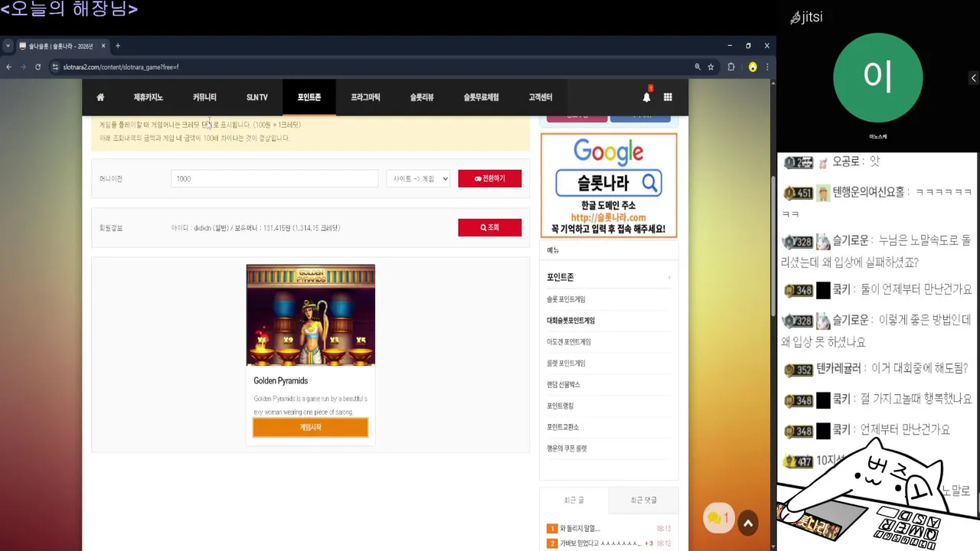Open 포인트교환소 sidebar link

563,427
